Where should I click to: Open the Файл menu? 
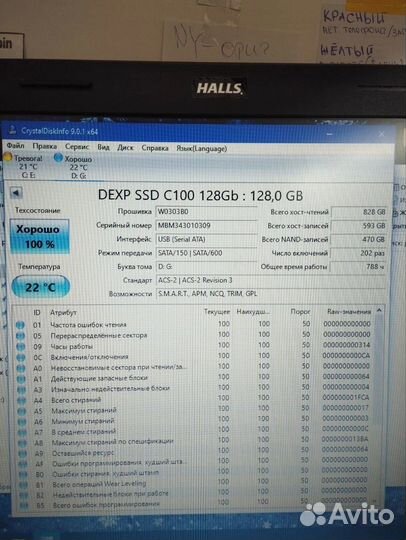15,146
